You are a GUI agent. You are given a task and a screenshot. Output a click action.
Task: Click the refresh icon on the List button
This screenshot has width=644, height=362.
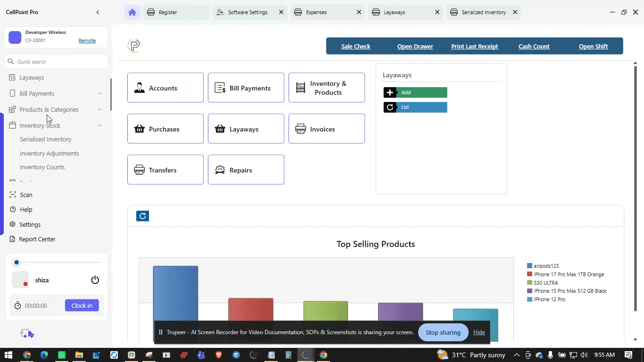pyautogui.click(x=390, y=107)
